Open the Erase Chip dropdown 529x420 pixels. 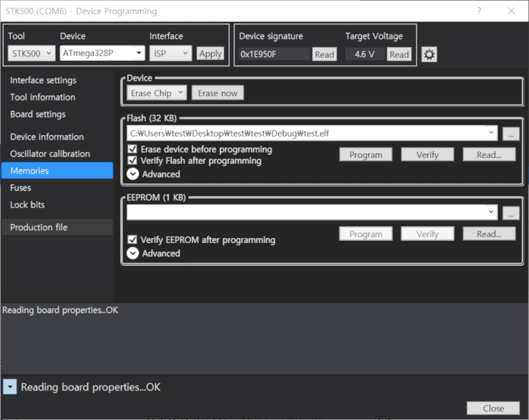[x=156, y=93]
